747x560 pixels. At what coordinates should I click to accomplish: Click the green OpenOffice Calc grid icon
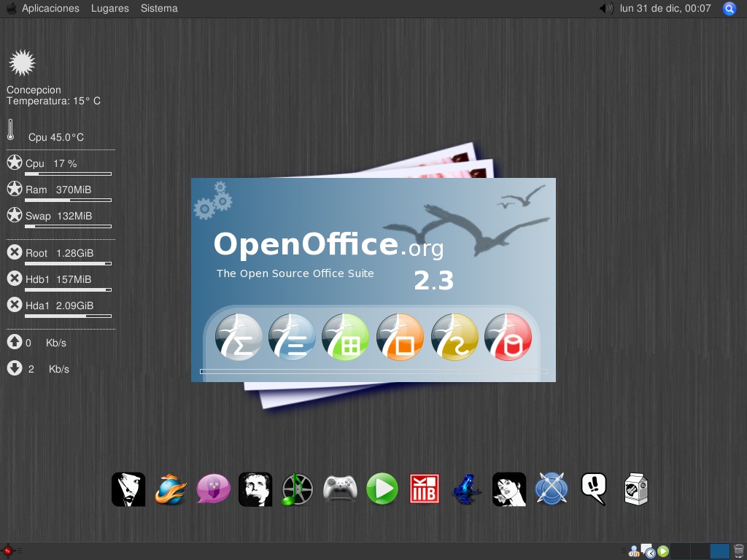coord(345,337)
